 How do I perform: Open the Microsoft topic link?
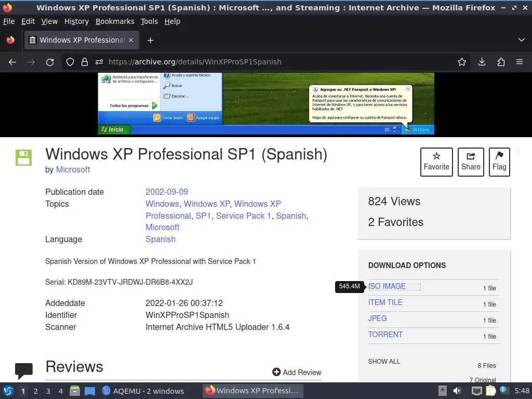pos(163,228)
